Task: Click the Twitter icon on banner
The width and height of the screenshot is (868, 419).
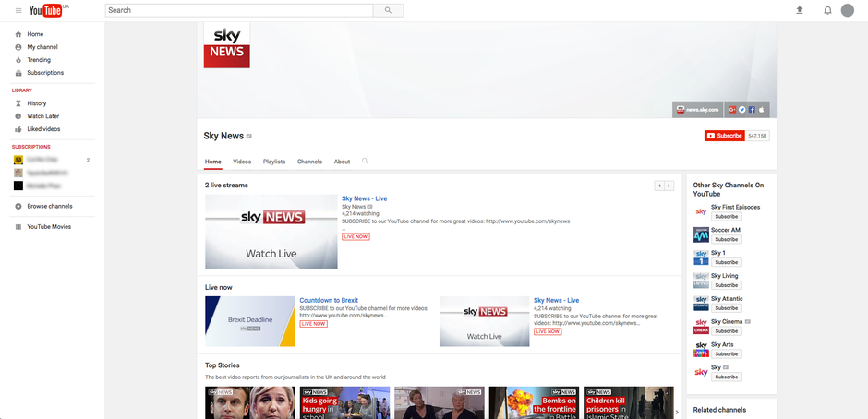Action: click(742, 110)
